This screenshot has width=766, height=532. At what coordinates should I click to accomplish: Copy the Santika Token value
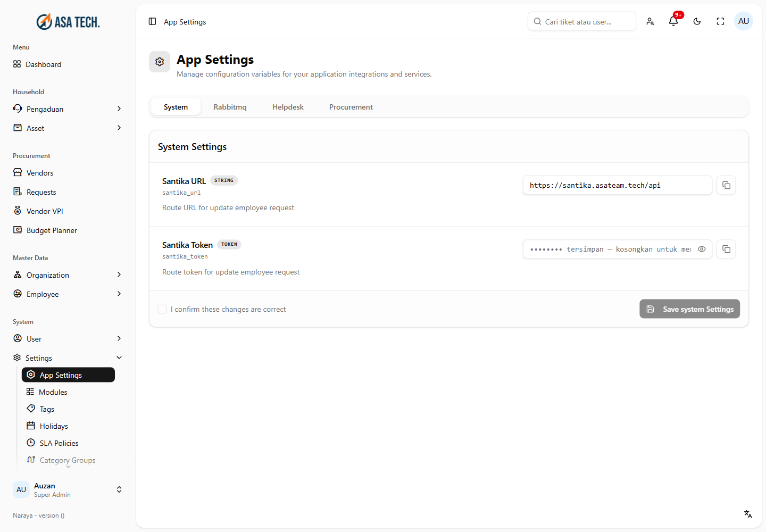pos(726,249)
